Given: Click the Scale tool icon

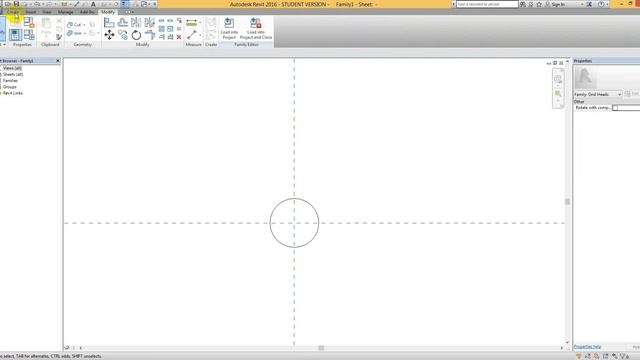Looking at the screenshot, I should (x=170, y=29).
